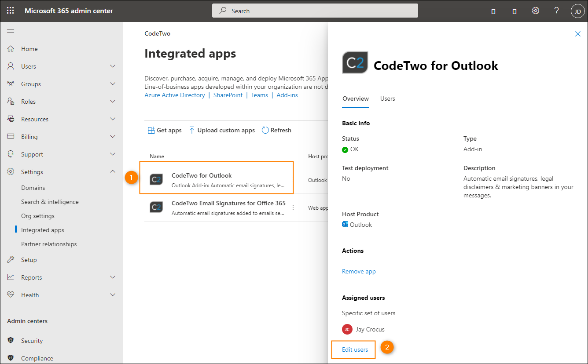This screenshot has width=588, height=364.
Task: Expand the Roles menu chevron
Action: (x=113, y=102)
